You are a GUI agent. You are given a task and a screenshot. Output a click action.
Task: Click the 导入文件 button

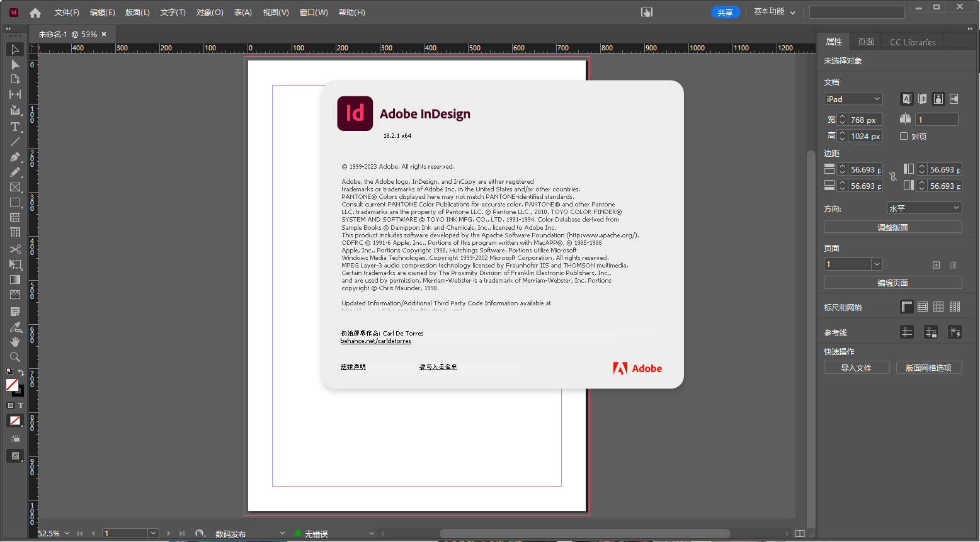(x=857, y=368)
